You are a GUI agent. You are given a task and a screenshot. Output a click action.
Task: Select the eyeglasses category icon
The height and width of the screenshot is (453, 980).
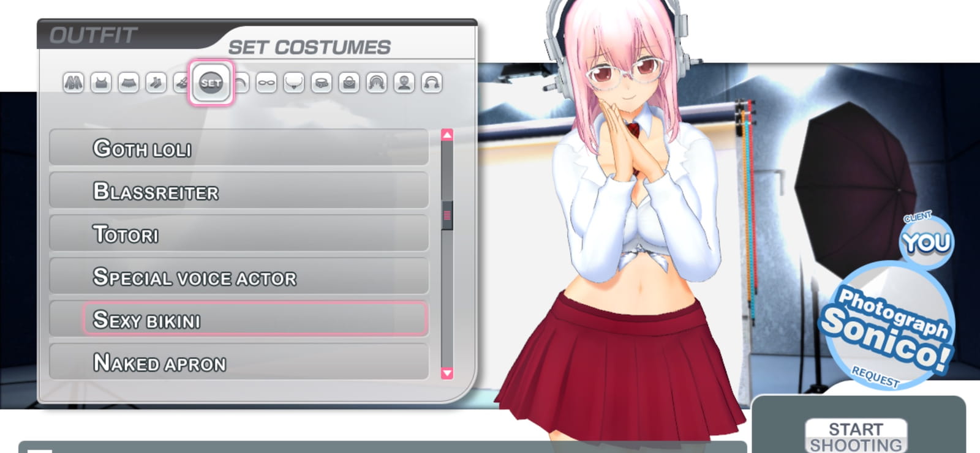pos(266,83)
